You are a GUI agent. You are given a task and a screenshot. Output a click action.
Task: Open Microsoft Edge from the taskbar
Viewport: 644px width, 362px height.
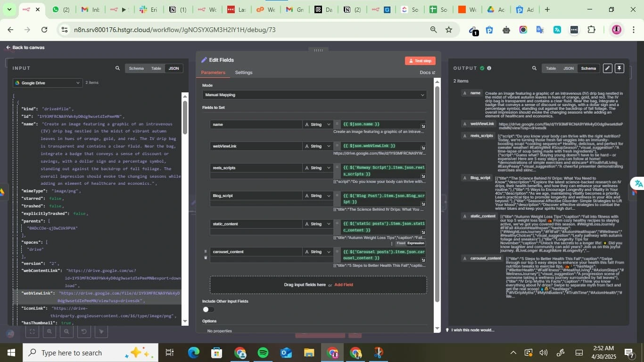pyautogui.click(x=194, y=353)
